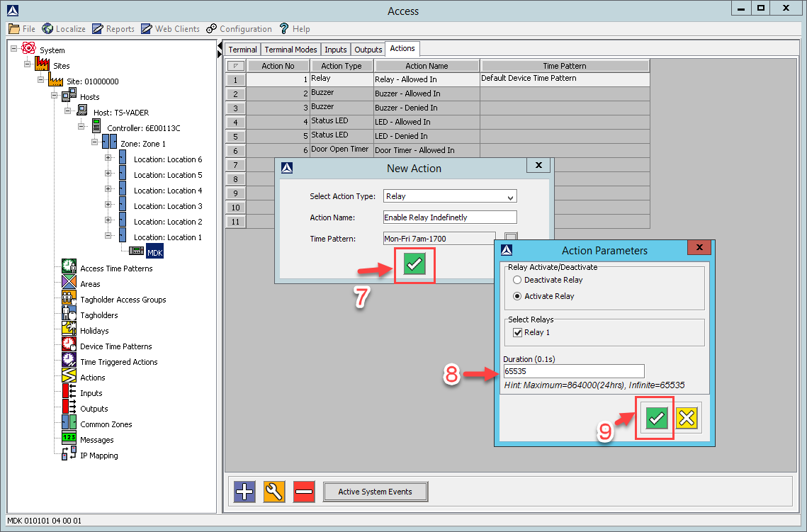This screenshot has height=532, width=807.
Task: Click 'Door Timer - Allowed In' cell
Action: coord(427,150)
